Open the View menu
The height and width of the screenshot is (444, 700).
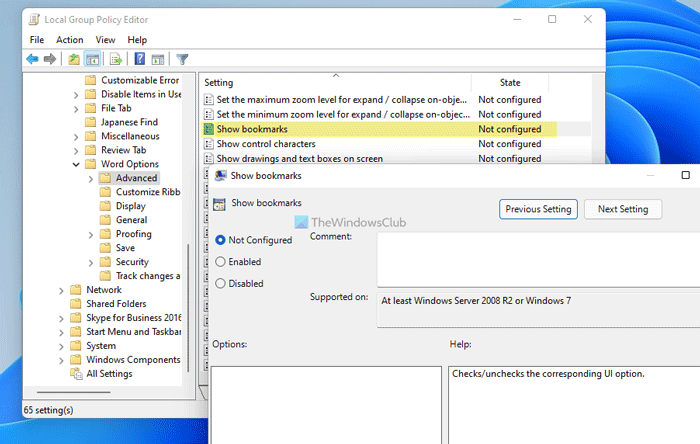(105, 40)
